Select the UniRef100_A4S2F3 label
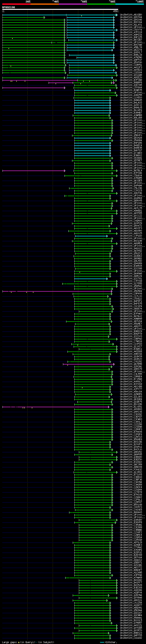Image resolution: width=146 pixels, height=644 pixels. coord(131,67)
